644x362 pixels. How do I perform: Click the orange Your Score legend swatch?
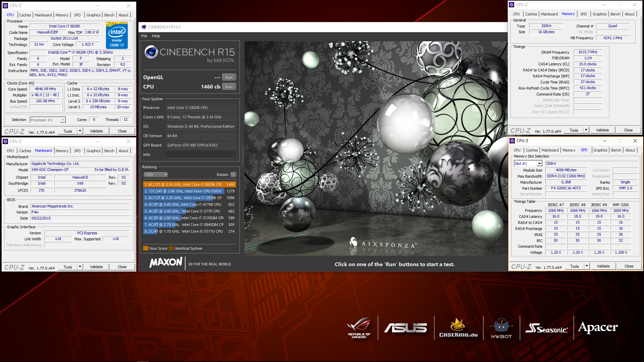pyautogui.click(x=146, y=248)
